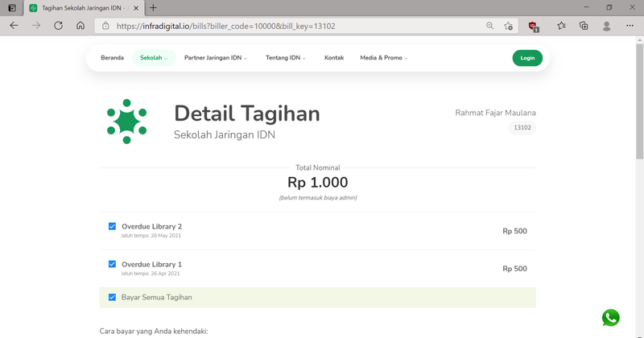Open the browser profile avatar icon
The height and width of the screenshot is (338, 644).
[x=607, y=26]
